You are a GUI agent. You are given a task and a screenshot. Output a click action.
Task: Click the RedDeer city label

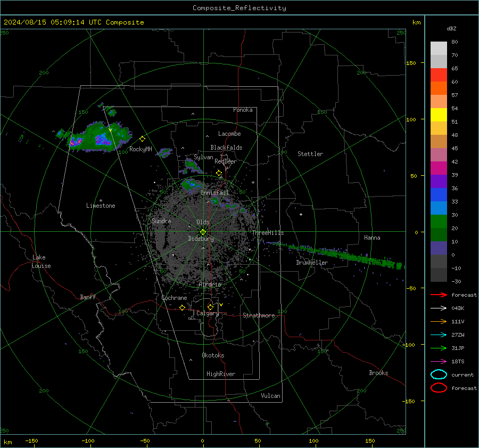pyautogui.click(x=226, y=161)
